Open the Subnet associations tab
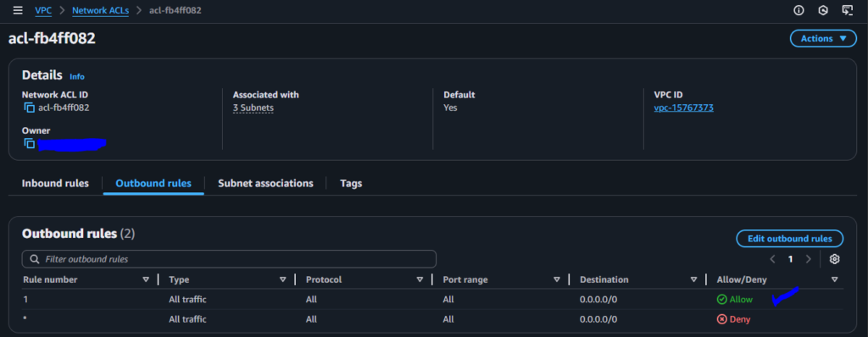The height and width of the screenshot is (337, 868). pos(265,183)
